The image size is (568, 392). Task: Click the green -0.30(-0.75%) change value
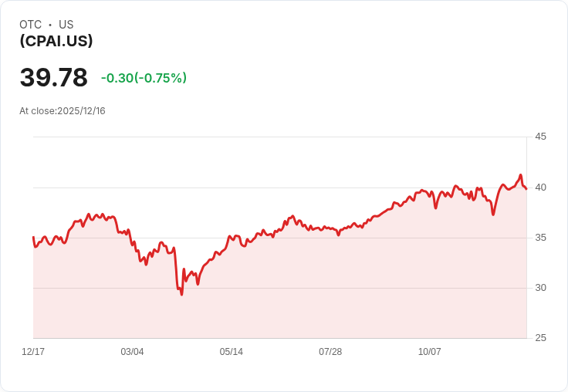coord(144,78)
